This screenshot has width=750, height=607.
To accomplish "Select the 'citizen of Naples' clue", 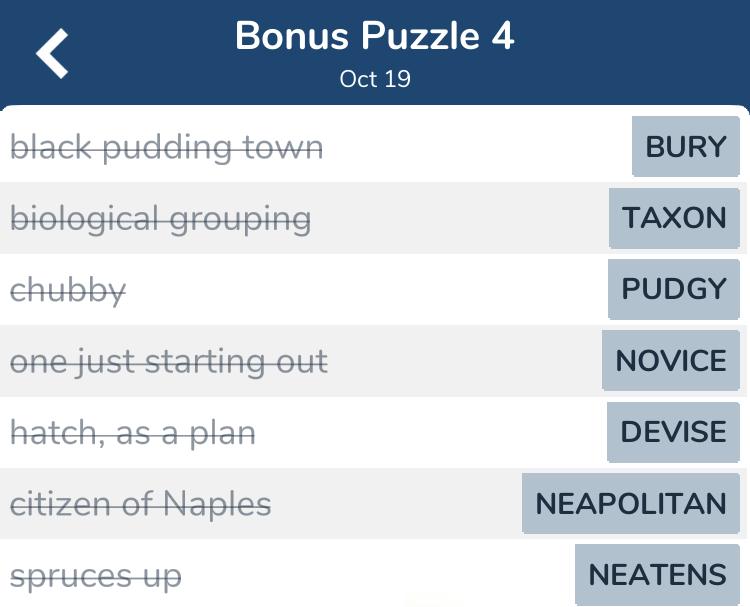I will click(141, 504).
